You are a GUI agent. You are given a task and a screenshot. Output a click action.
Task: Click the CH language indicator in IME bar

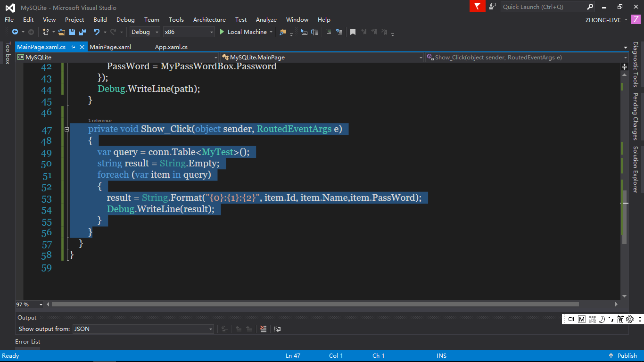pos(571,319)
